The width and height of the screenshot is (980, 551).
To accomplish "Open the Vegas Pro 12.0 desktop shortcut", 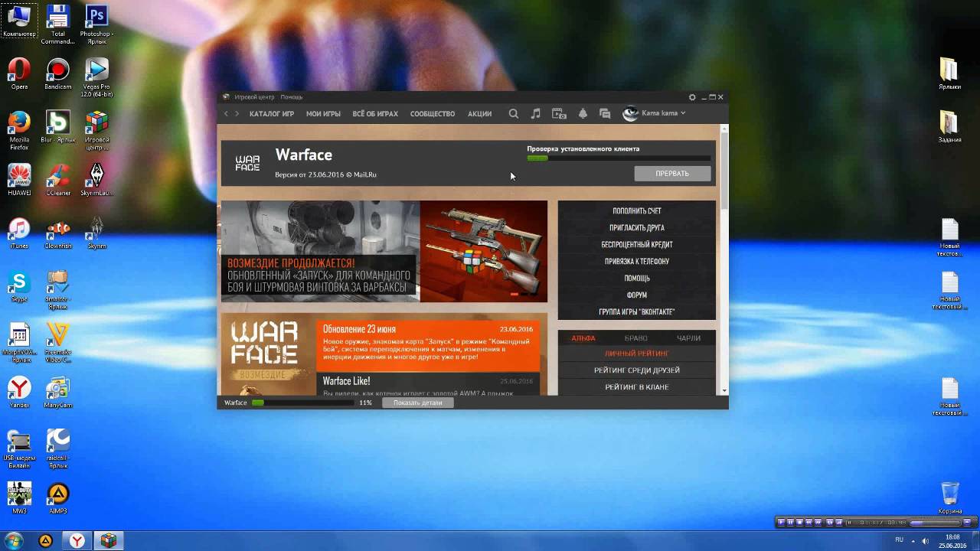I will pos(96,78).
